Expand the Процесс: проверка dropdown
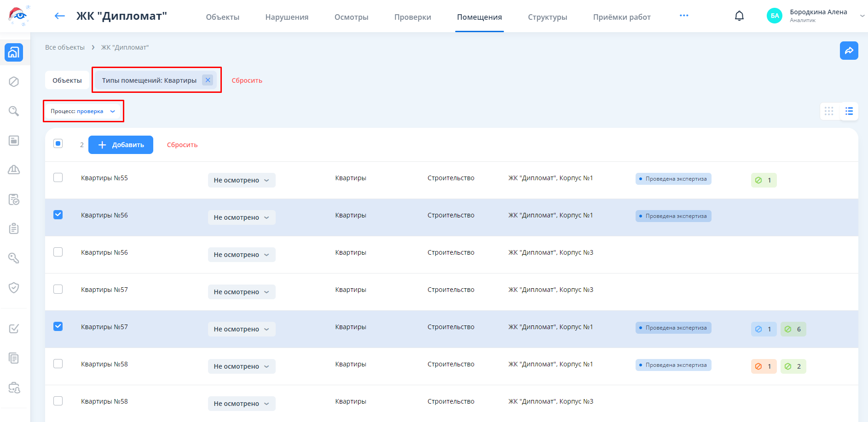This screenshot has width=868, height=422. (x=83, y=111)
